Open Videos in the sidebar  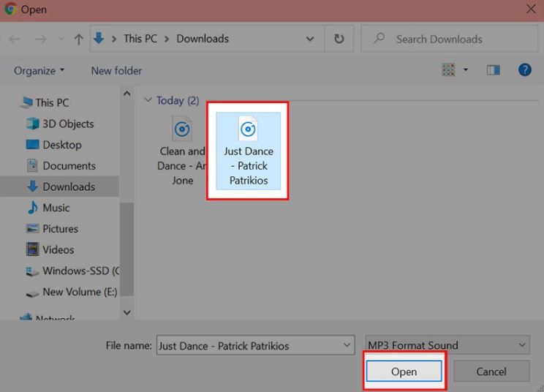point(50,249)
